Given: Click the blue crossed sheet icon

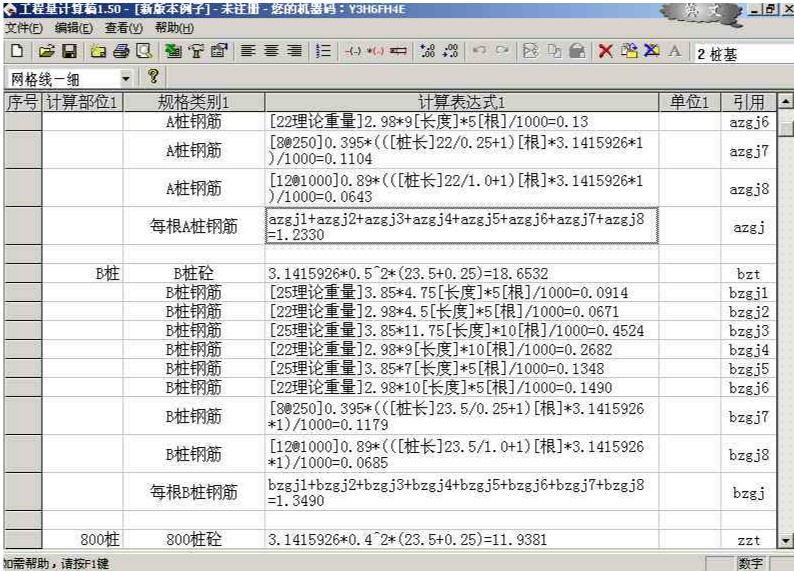Looking at the screenshot, I should point(652,51).
